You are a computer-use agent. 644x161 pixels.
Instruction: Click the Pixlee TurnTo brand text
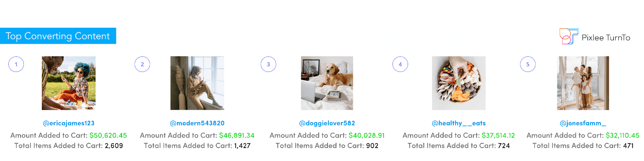606,37
